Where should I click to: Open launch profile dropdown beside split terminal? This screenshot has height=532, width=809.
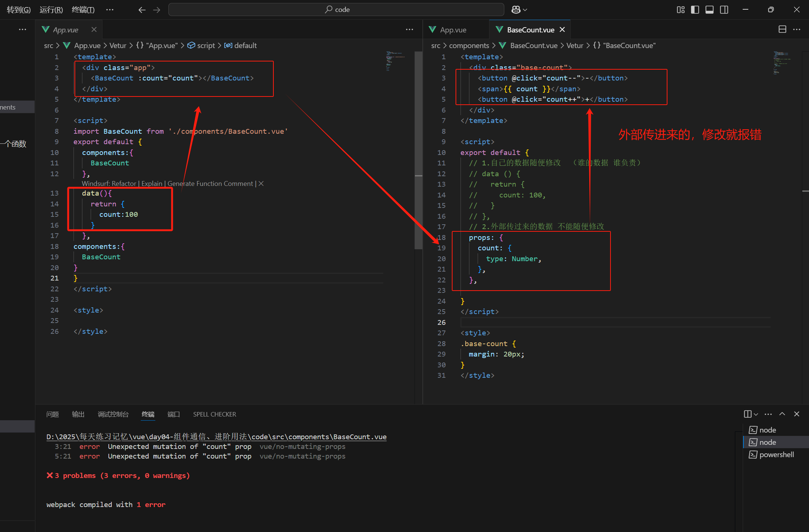[x=756, y=414]
